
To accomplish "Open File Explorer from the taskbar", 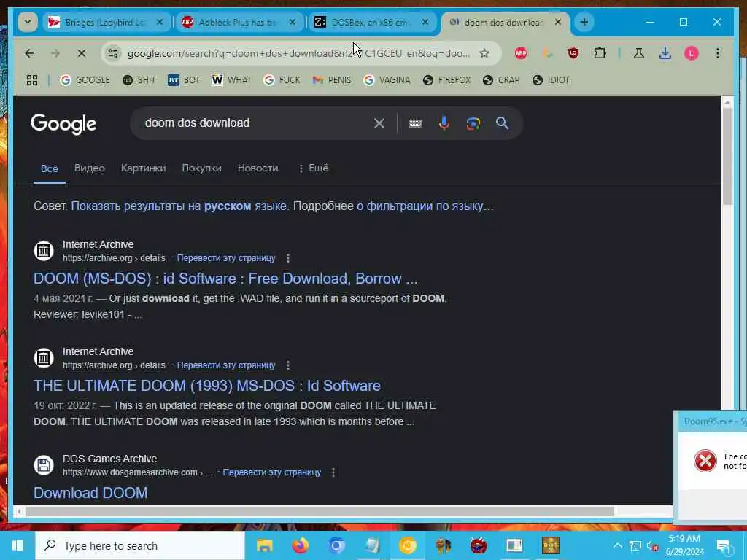I will (264, 545).
